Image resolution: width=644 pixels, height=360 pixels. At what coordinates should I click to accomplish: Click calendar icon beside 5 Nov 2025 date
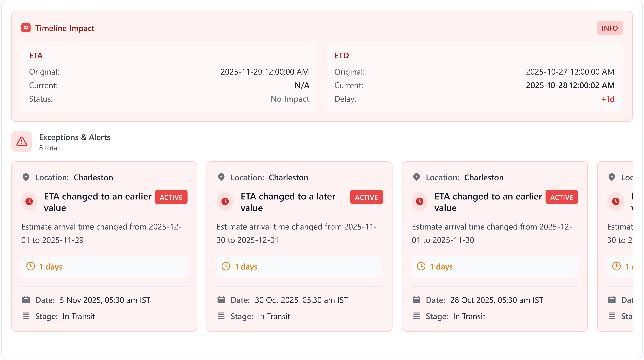click(26, 300)
